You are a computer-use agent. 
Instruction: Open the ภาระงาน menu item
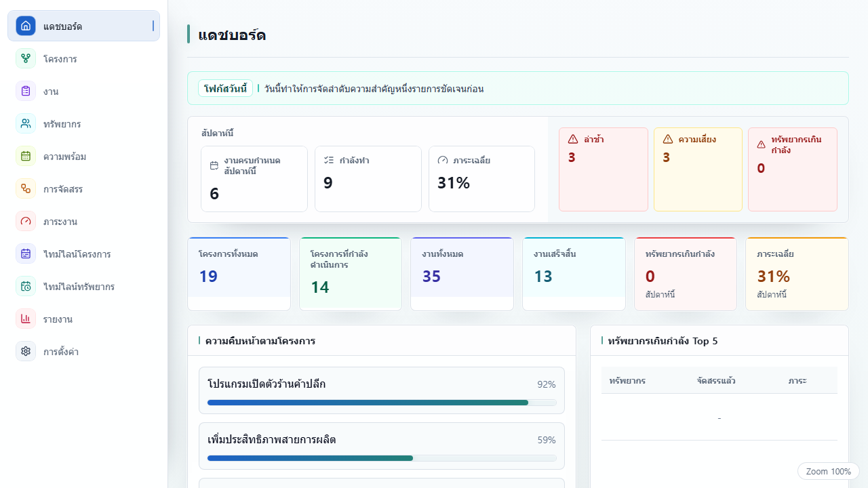pos(84,221)
